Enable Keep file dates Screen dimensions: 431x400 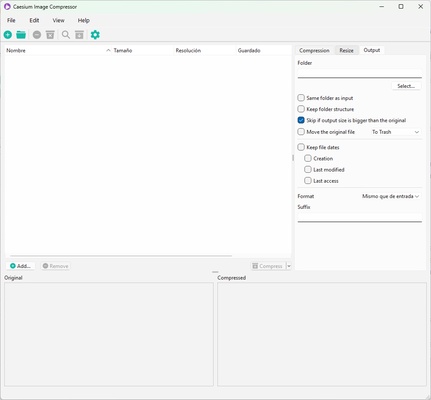click(301, 147)
